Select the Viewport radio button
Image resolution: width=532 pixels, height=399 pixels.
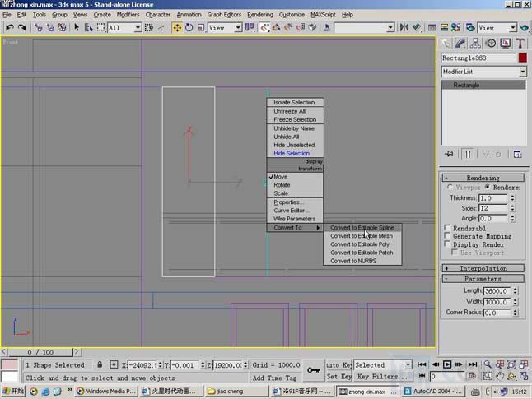[x=450, y=187]
